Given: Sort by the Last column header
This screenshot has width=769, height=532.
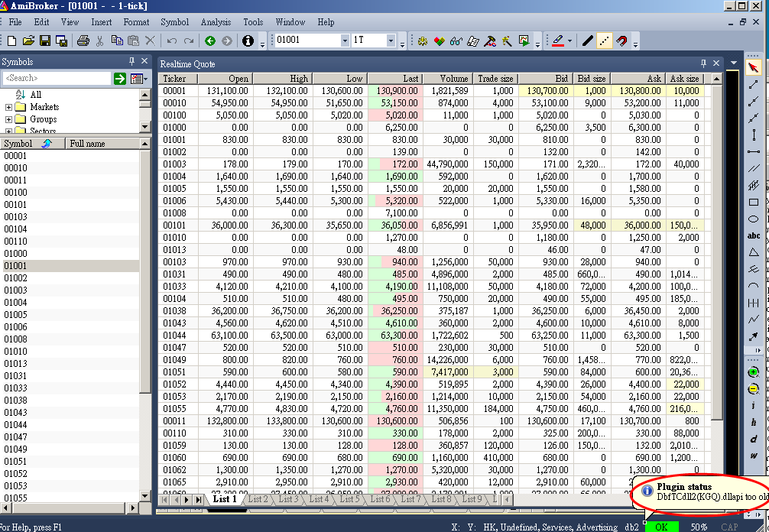Looking at the screenshot, I should click(395, 79).
